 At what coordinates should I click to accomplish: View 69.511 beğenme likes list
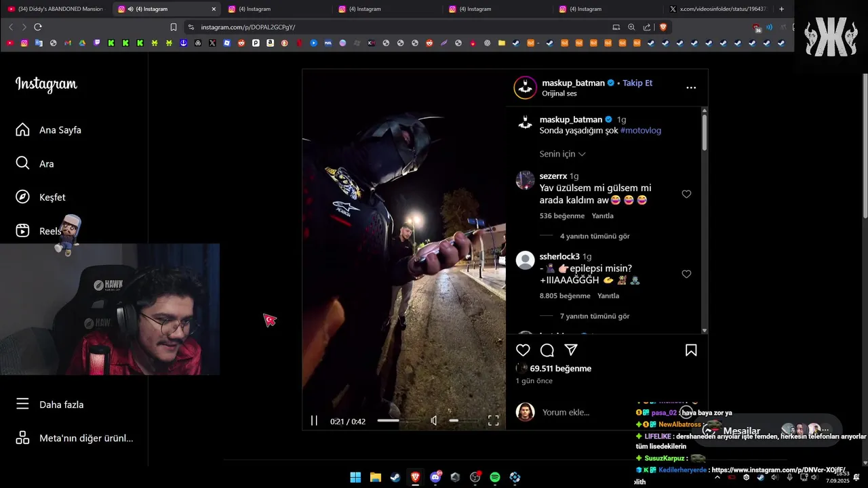[x=560, y=369]
